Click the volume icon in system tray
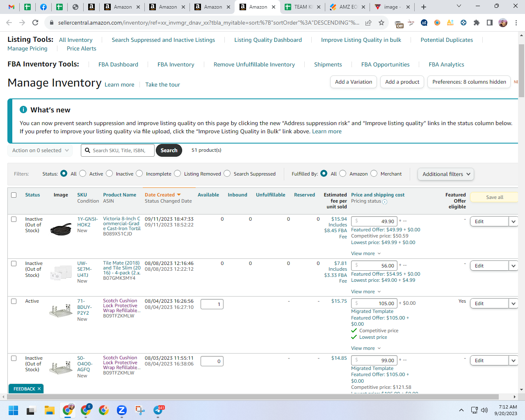 (484, 410)
